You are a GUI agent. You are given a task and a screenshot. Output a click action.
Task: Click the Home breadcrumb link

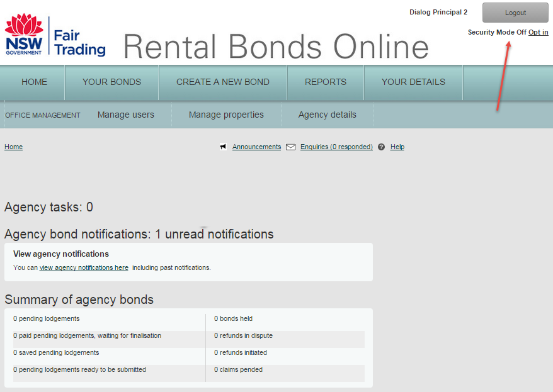(x=13, y=147)
